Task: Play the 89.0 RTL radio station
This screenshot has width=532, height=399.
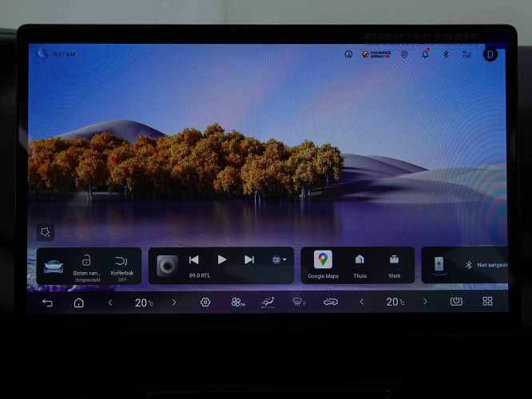Action: pyautogui.click(x=222, y=259)
